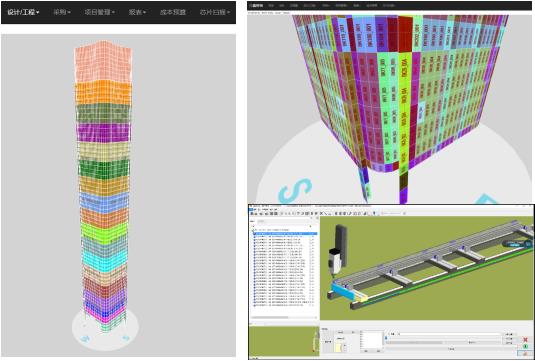The width and height of the screenshot is (535, 361).
Task: Click the green circular confirm icon
Action: 525,346
